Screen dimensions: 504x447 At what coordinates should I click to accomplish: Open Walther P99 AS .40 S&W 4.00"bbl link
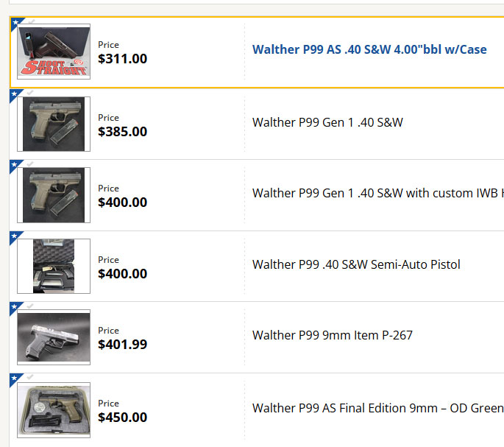point(369,49)
